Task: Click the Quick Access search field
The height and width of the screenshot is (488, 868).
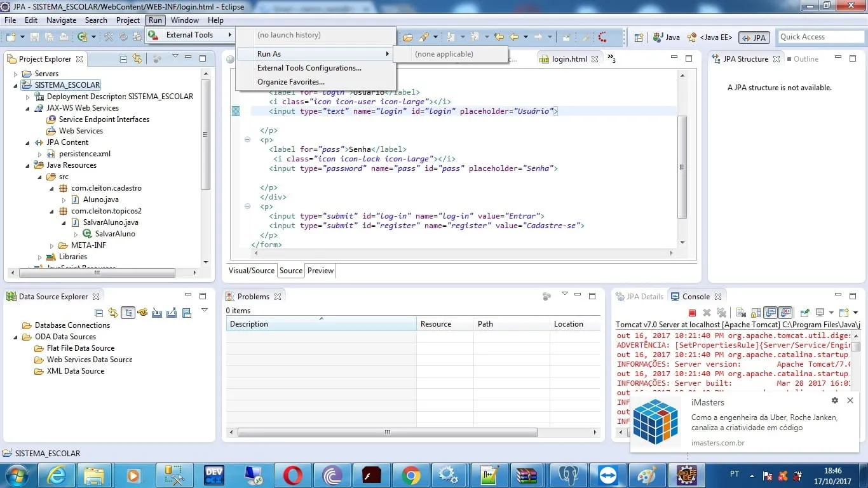Action: (820, 37)
